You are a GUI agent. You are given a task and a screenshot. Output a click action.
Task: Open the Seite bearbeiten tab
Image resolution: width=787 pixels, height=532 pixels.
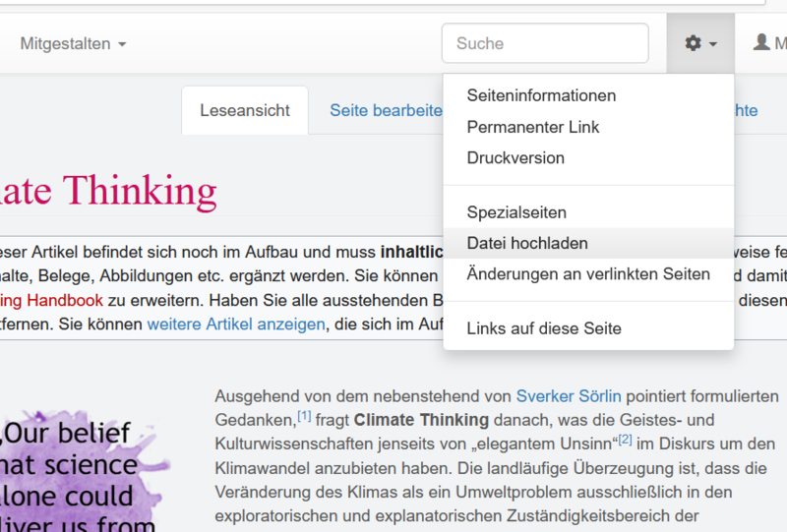click(x=386, y=110)
